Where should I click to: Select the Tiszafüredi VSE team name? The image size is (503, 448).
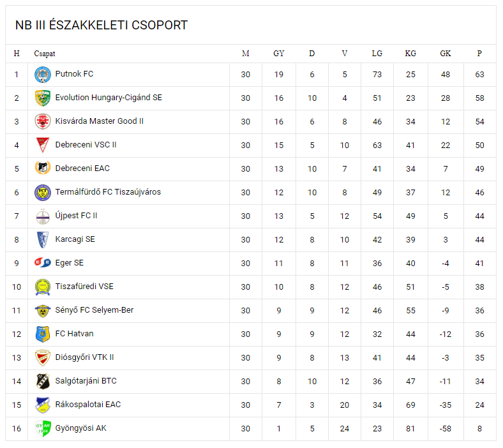point(84,287)
